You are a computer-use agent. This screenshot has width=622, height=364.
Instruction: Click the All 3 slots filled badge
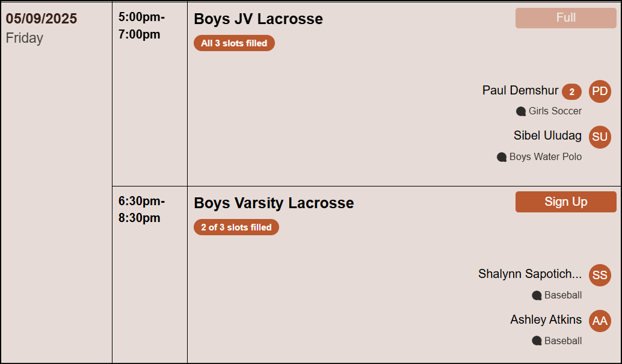234,43
